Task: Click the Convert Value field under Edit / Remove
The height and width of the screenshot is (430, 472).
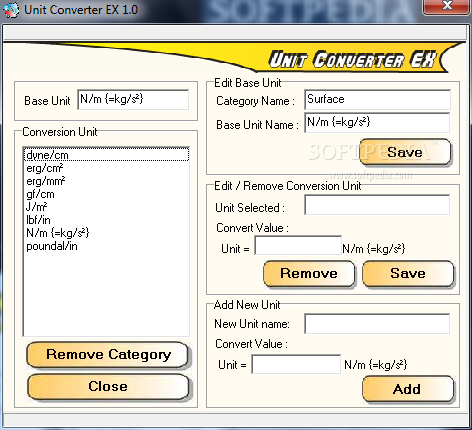Action: (x=298, y=245)
